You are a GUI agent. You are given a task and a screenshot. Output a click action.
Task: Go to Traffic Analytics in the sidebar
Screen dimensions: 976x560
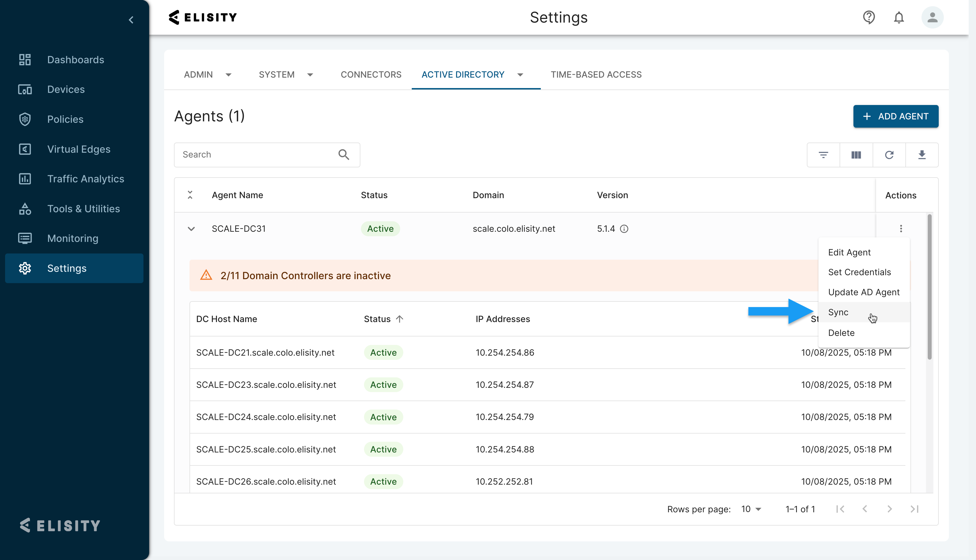(x=85, y=179)
